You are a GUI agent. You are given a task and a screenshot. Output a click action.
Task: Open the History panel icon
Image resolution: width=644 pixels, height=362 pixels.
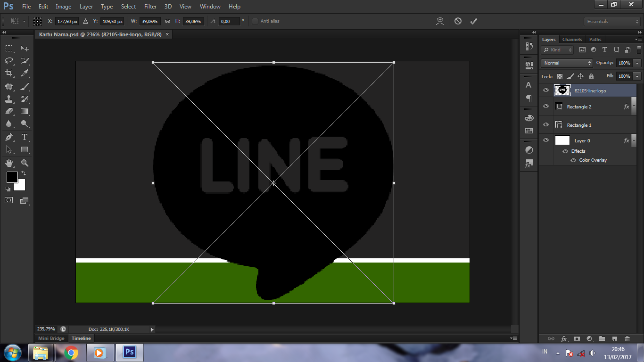529,46
